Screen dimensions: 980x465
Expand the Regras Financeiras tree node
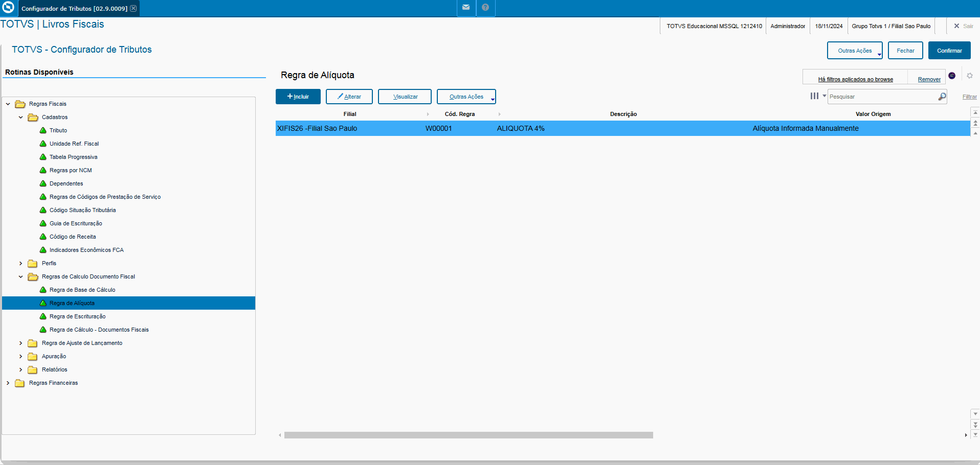pos(8,383)
